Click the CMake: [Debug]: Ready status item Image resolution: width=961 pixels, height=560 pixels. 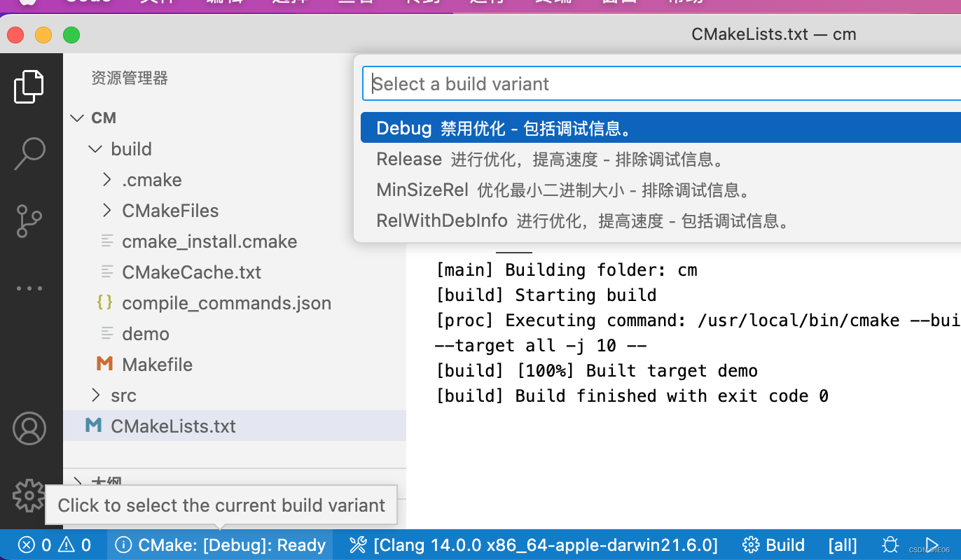[220, 545]
